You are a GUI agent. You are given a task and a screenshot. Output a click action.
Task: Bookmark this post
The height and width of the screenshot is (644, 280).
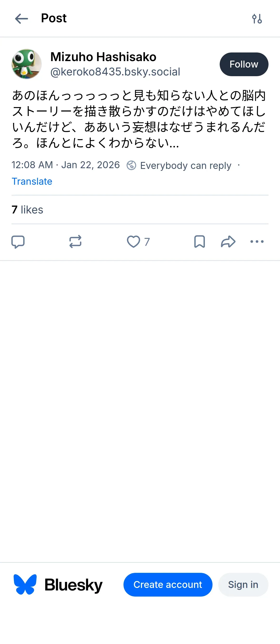click(199, 242)
